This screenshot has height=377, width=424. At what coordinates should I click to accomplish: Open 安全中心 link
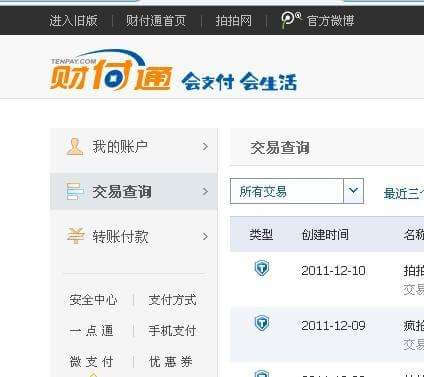[x=93, y=300]
